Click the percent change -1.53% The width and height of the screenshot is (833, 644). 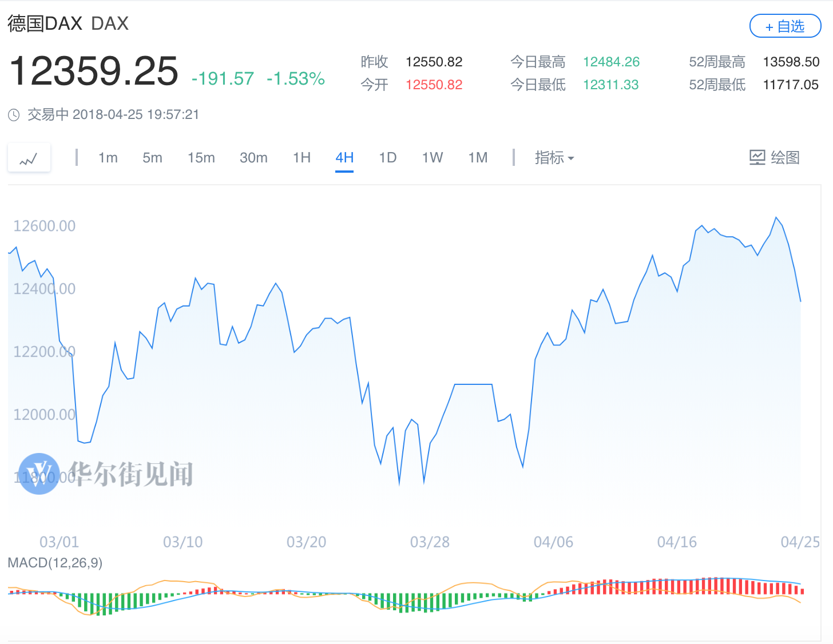point(296,78)
